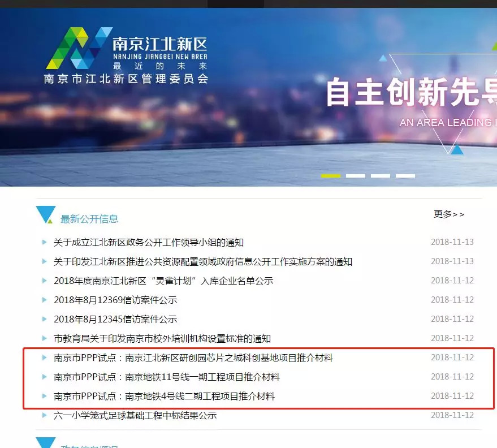
Task: Select the first yellow carousel indicator
Action: point(331,176)
